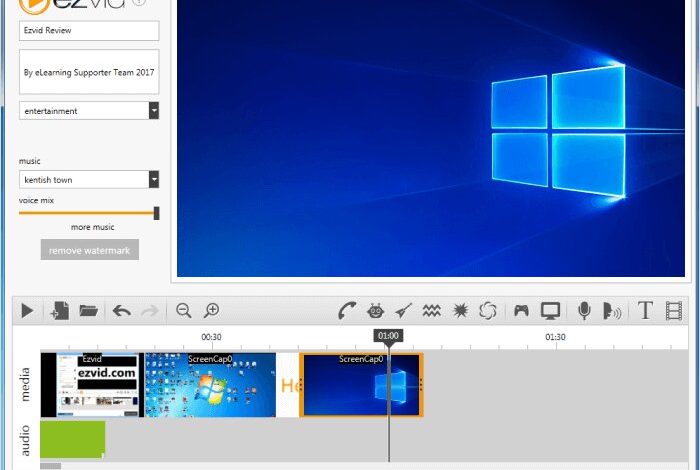Click the timeline horizontal scrollbar thumb
The height and width of the screenshot is (470, 700).
coord(50,466)
